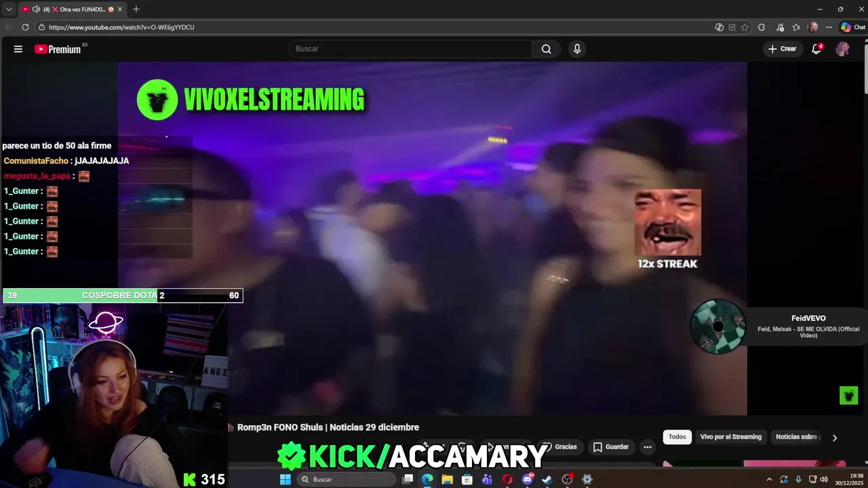Mute the tab via speaker icon
868x488 pixels.
[36, 9]
